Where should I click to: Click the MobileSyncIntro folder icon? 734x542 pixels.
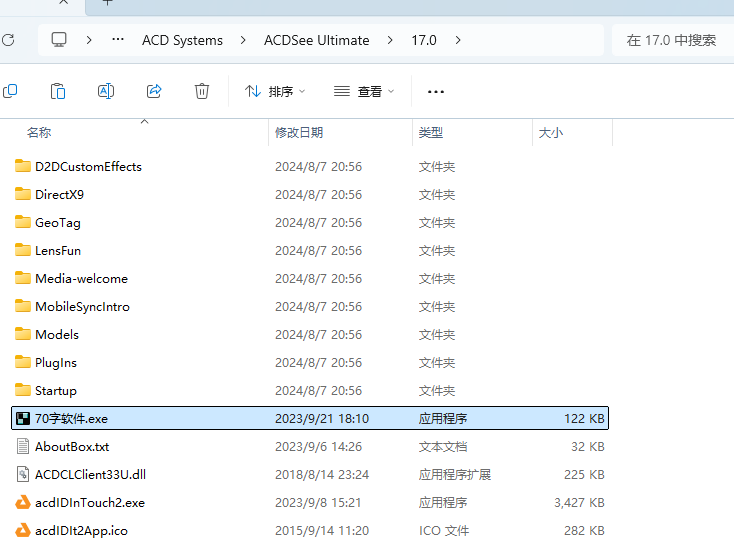(x=22, y=307)
